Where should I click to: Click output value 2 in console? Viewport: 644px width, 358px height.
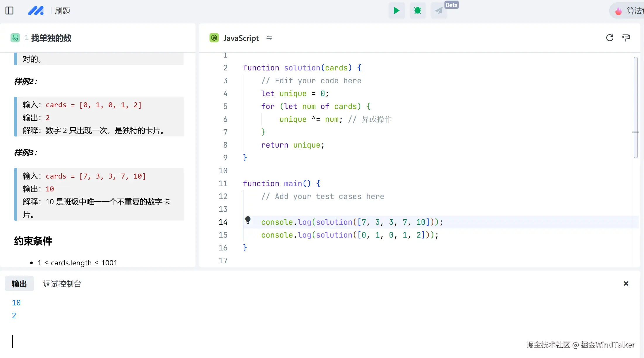[x=14, y=316]
